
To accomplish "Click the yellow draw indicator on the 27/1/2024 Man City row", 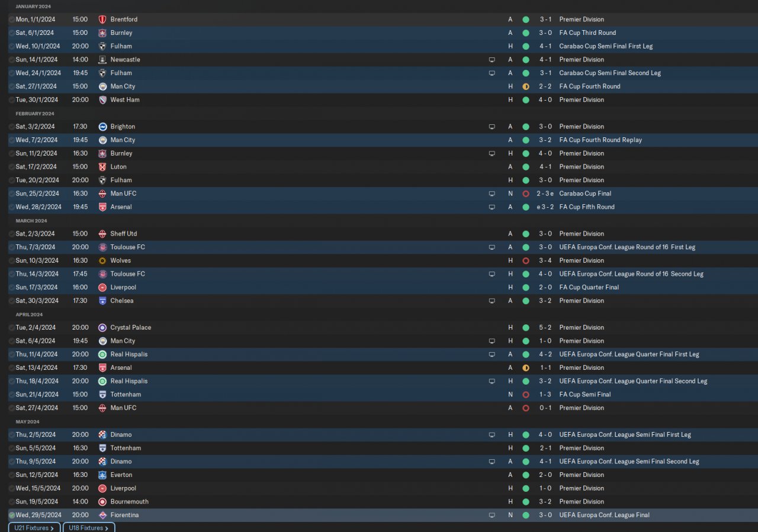I will pos(526,86).
